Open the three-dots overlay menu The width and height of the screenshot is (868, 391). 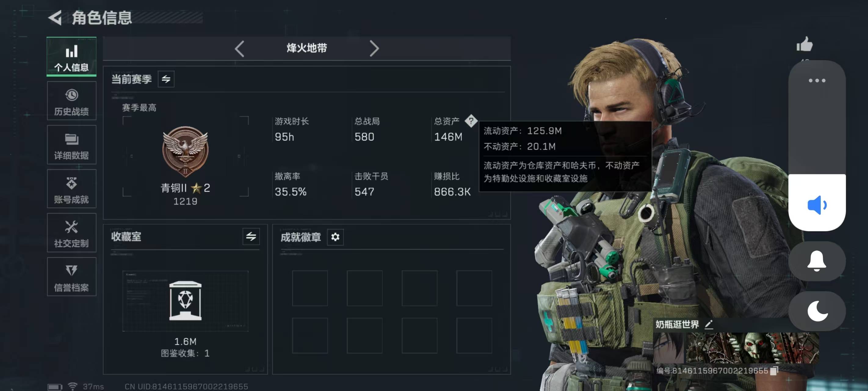tap(817, 81)
